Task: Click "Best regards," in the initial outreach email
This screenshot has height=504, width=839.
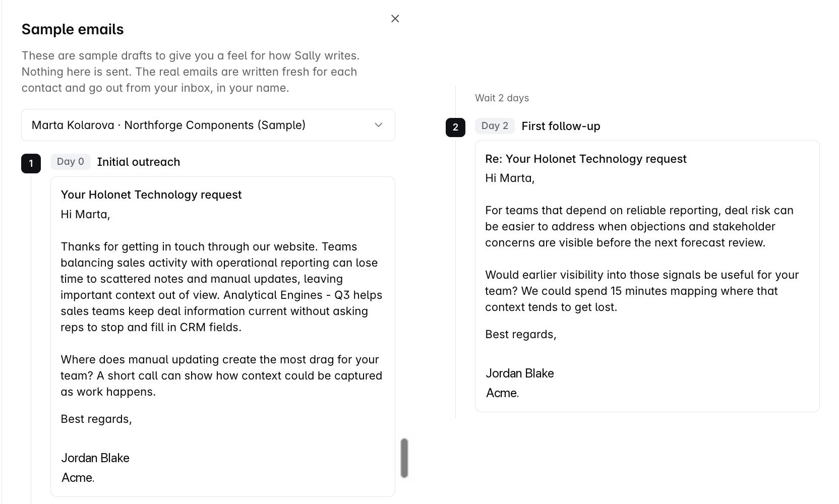Action: [x=96, y=419]
